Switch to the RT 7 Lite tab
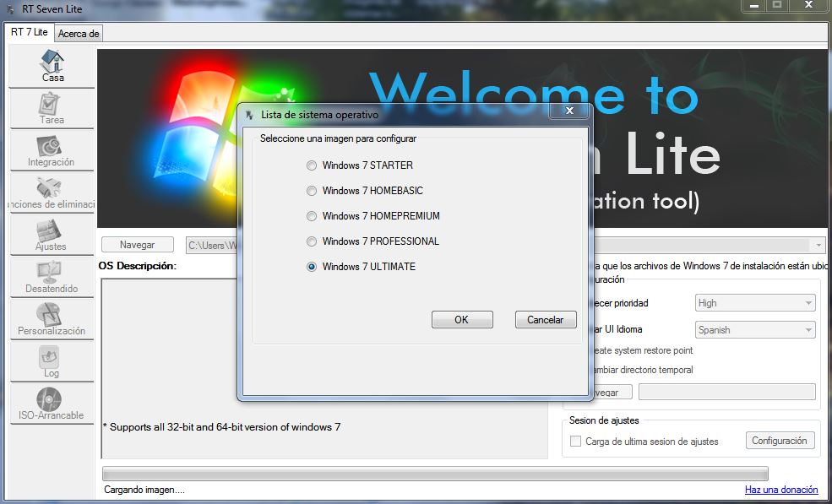Screen dimensions: 832x504 point(30,32)
